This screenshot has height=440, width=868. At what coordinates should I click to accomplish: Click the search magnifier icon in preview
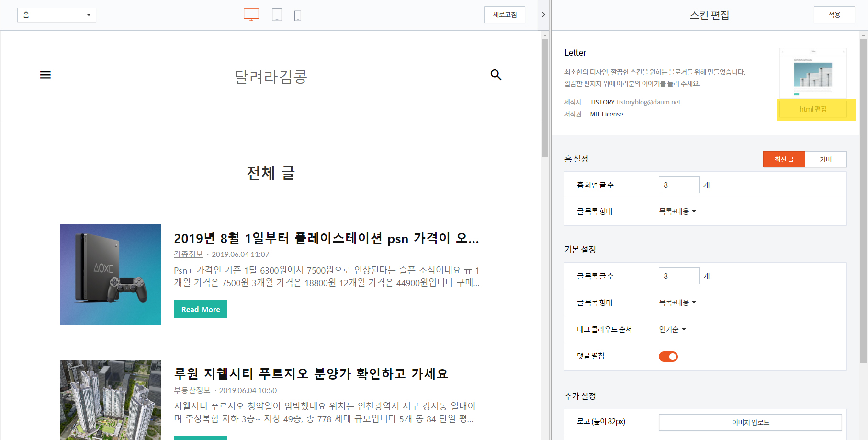[496, 75]
